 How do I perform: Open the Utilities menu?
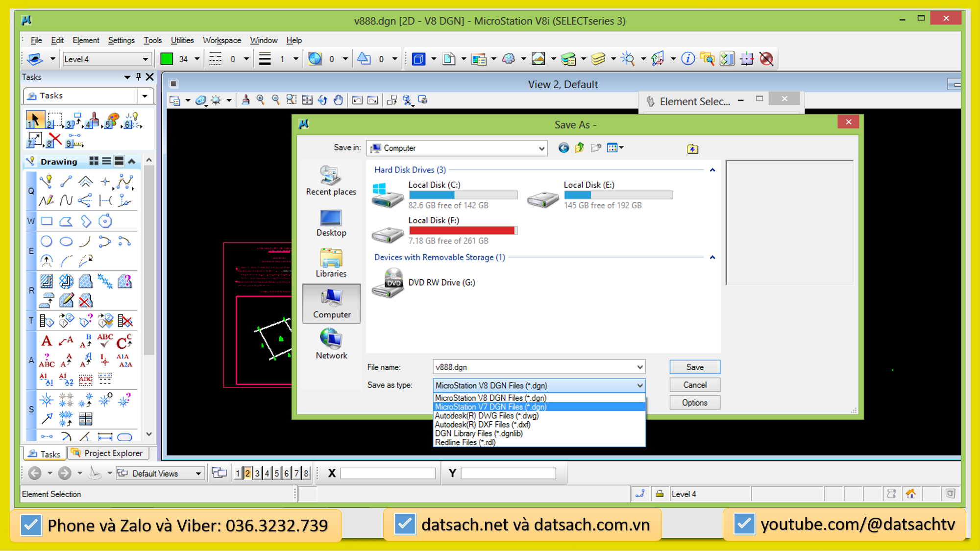tap(182, 40)
